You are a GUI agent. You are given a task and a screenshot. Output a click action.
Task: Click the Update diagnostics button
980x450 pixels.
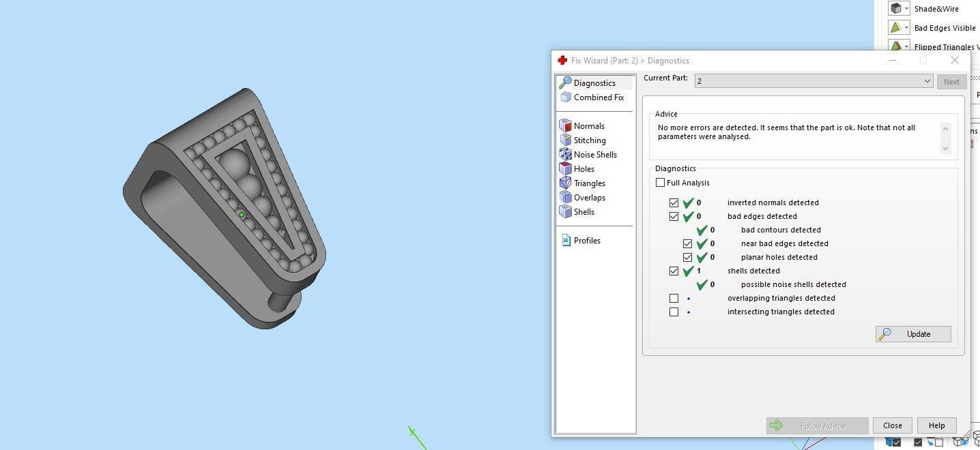[x=913, y=334]
